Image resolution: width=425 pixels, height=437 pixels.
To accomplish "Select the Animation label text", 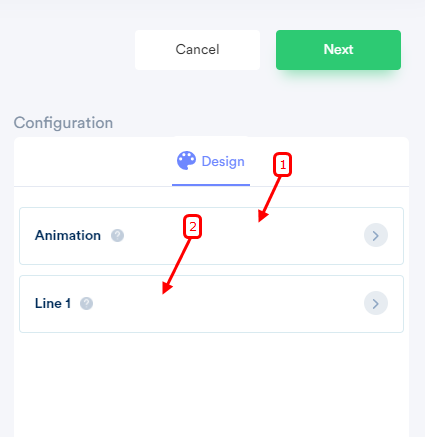I will tap(68, 235).
